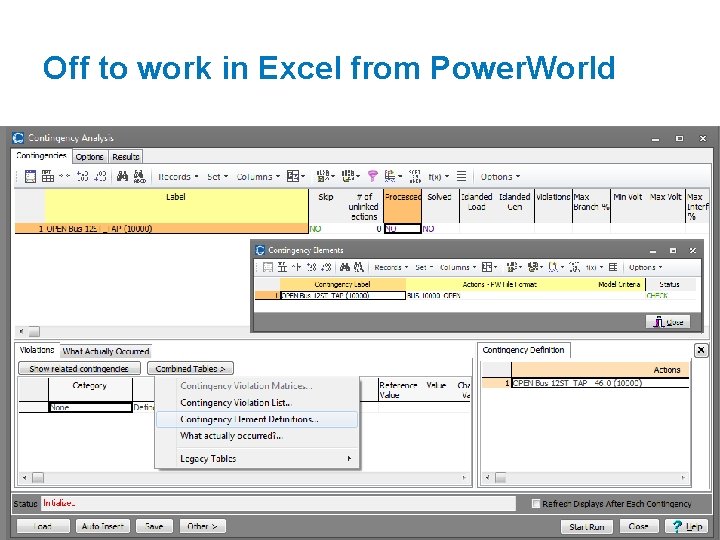
Task: Click send to Excel icon in Contingency Elements toolbar
Action: click(535, 267)
